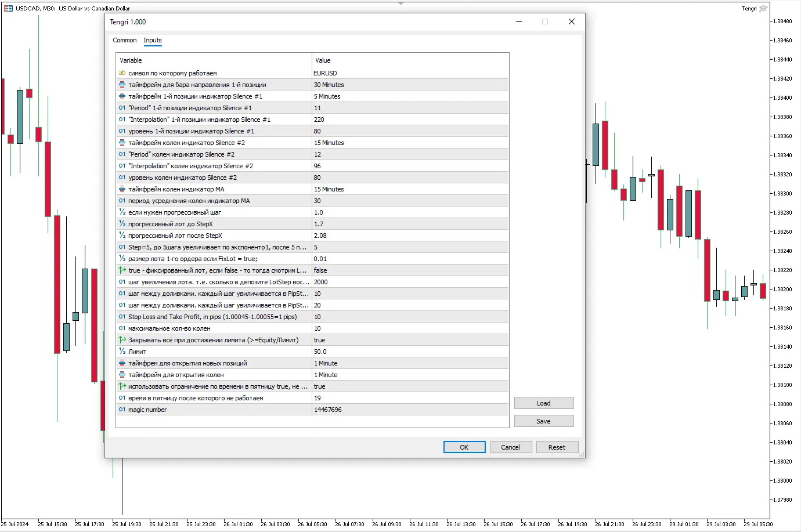Click integer icon of 'время в пятницу' row
Image resolution: width=801 pixels, height=532 pixels.
click(122, 398)
